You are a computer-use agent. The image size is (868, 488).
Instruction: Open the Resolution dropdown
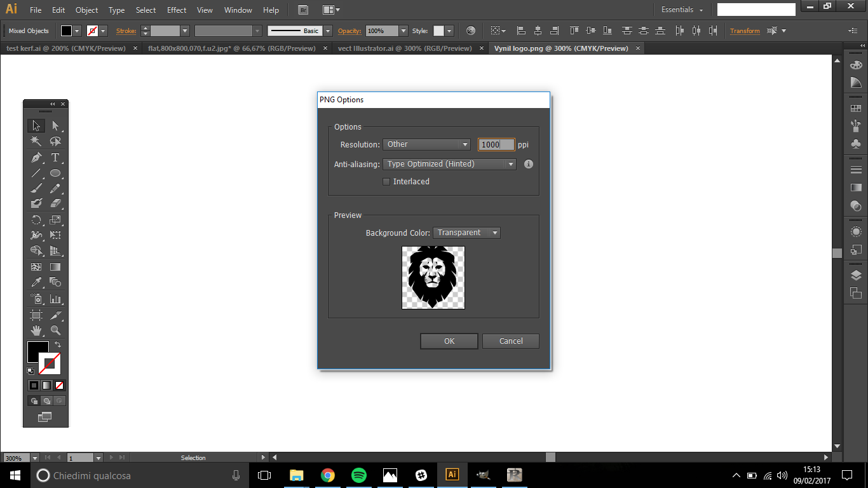pos(426,144)
